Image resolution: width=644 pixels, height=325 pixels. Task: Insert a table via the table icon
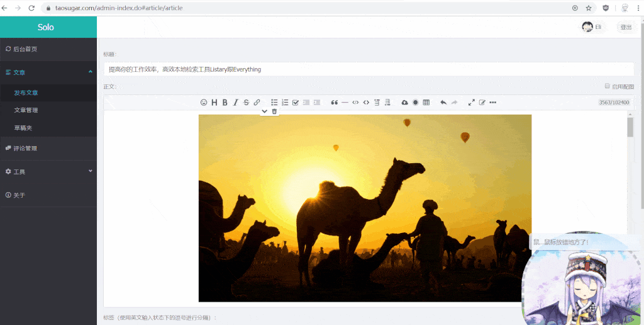pyautogui.click(x=426, y=103)
